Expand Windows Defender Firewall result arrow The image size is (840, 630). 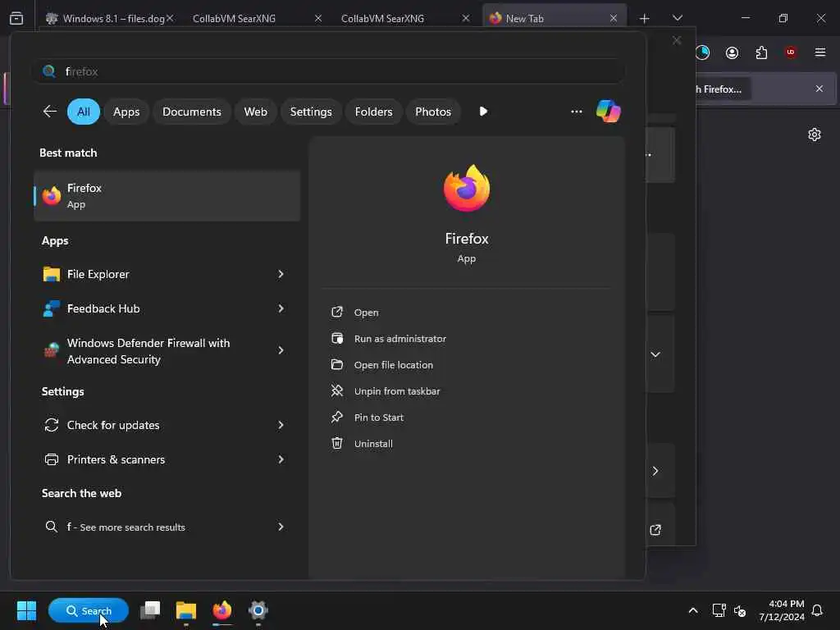coord(281,350)
